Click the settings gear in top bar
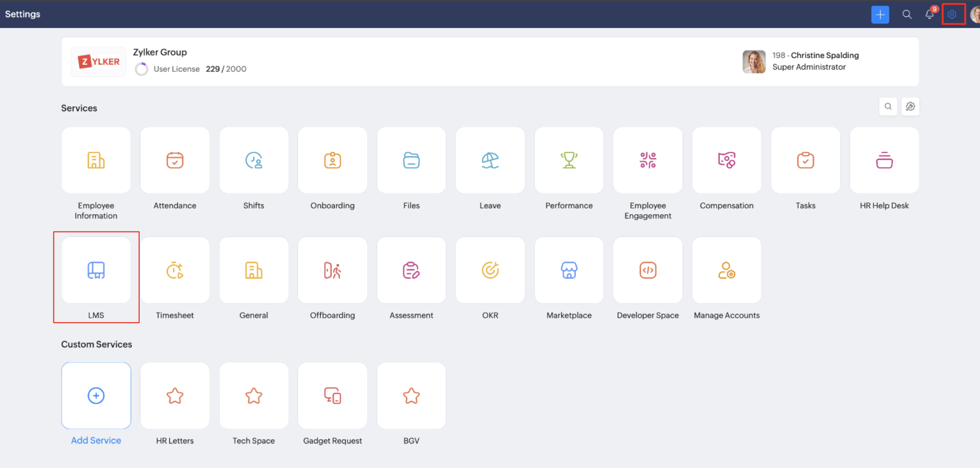 click(952, 14)
